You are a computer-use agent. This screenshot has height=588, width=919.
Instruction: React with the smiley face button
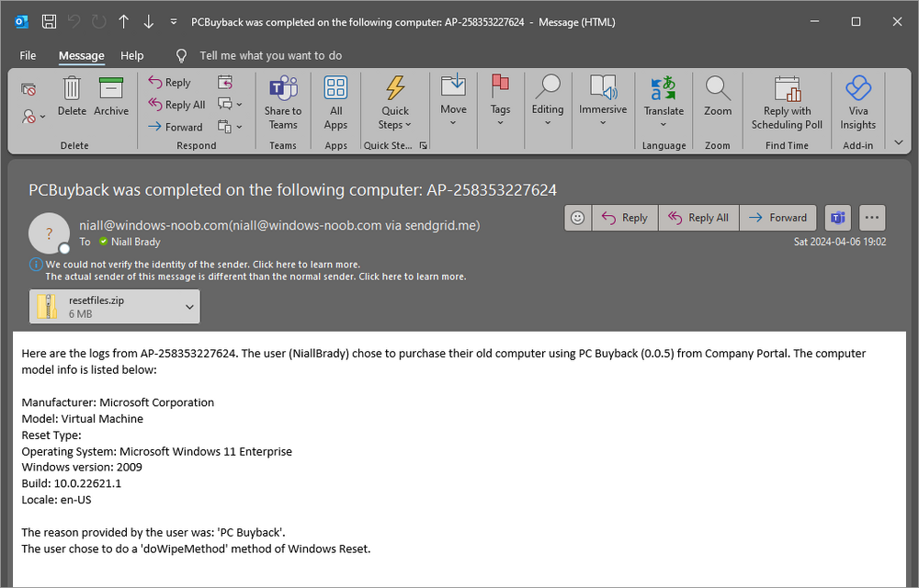tap(578, 218)
